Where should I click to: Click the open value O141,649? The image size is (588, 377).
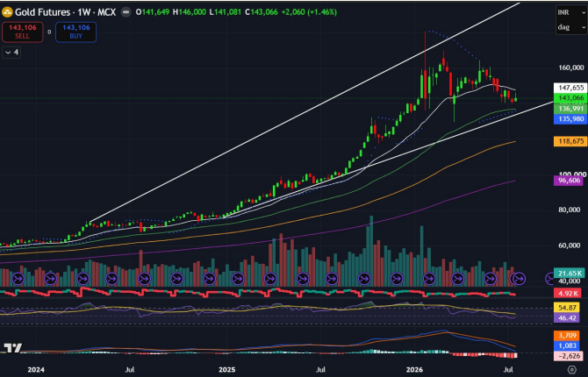pos(152,12)
